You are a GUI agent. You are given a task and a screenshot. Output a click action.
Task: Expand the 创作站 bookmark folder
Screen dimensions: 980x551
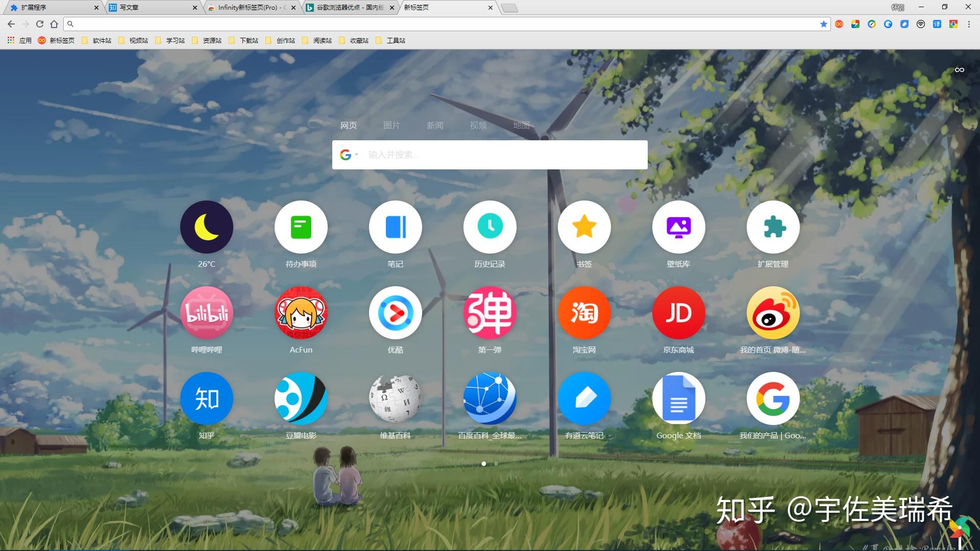(280, 40)
